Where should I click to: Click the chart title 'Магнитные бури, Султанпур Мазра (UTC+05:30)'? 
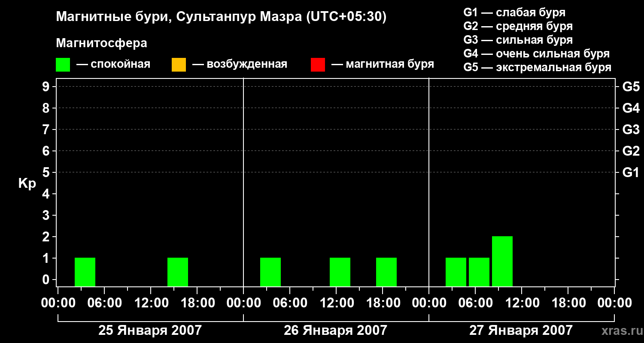coord(221,17)
